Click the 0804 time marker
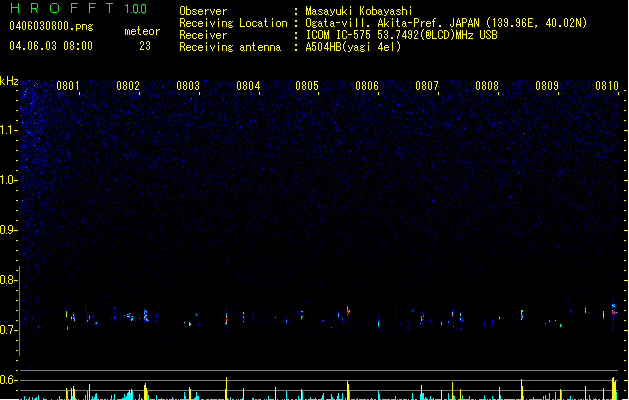The image size is (629, 400). [248, 86]
